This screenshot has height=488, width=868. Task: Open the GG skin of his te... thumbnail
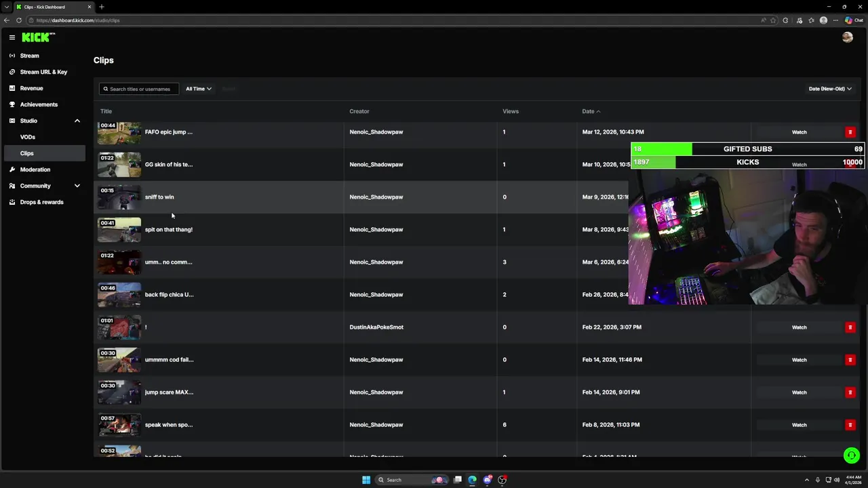click(119, 165)
